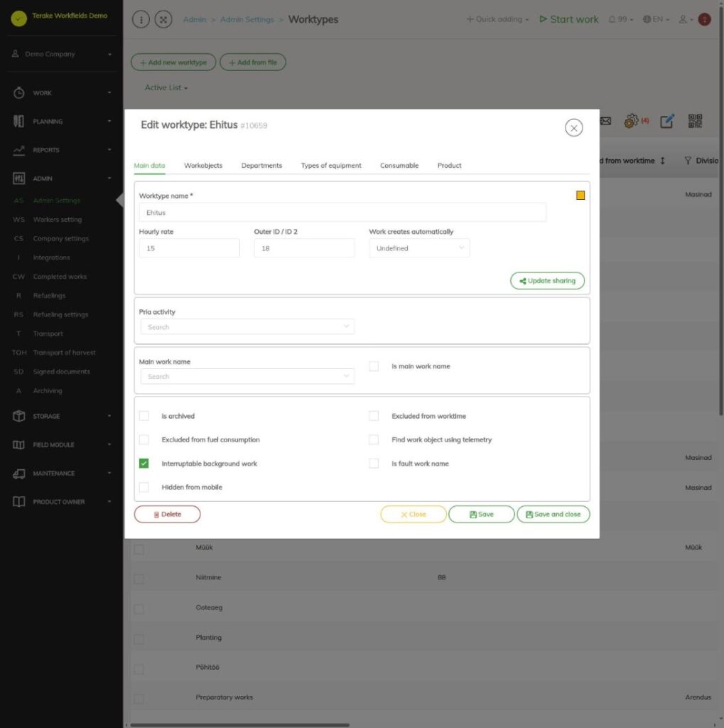Expand the Active List dropdown
The width and height of the screenshot is (724, 728).
(166, 87)
